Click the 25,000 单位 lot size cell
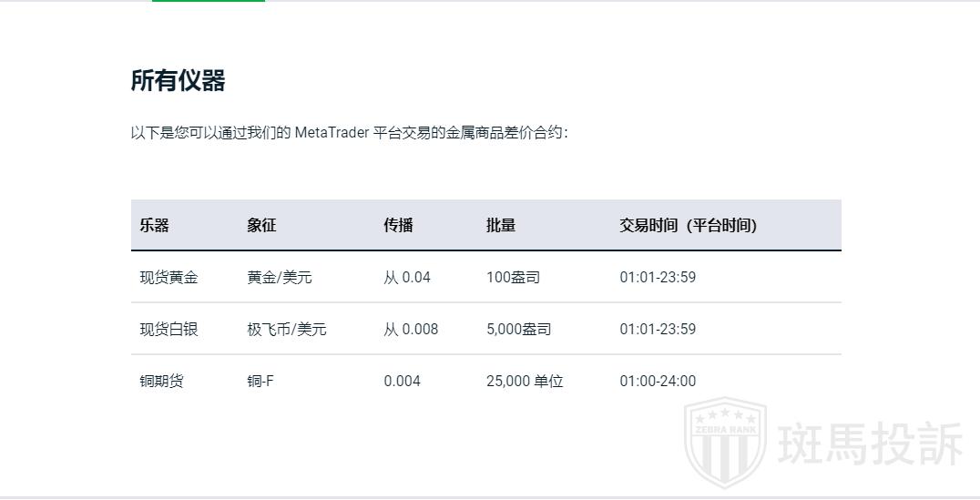Image resolution: width=980 pixels, height=500 pixels. (525, 381)
